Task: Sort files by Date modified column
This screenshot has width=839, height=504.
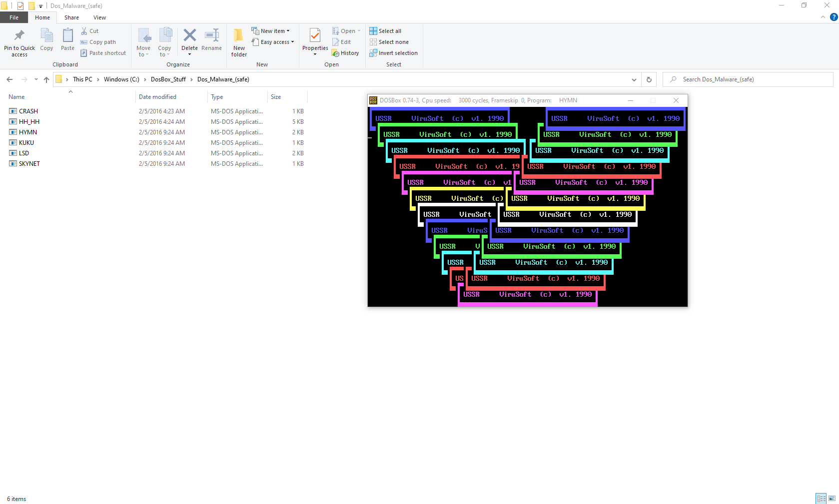Action: [x=157, y=97]
